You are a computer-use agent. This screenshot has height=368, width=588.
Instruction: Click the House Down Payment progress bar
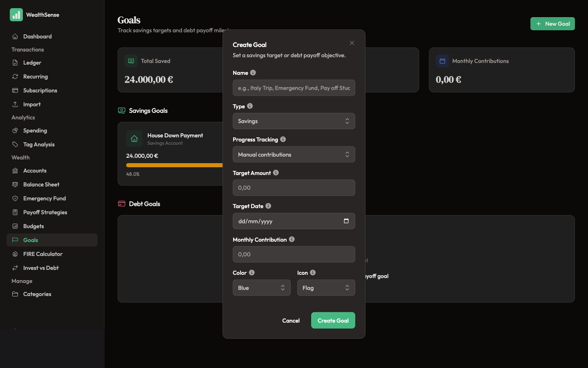click(x=174, y=165)
